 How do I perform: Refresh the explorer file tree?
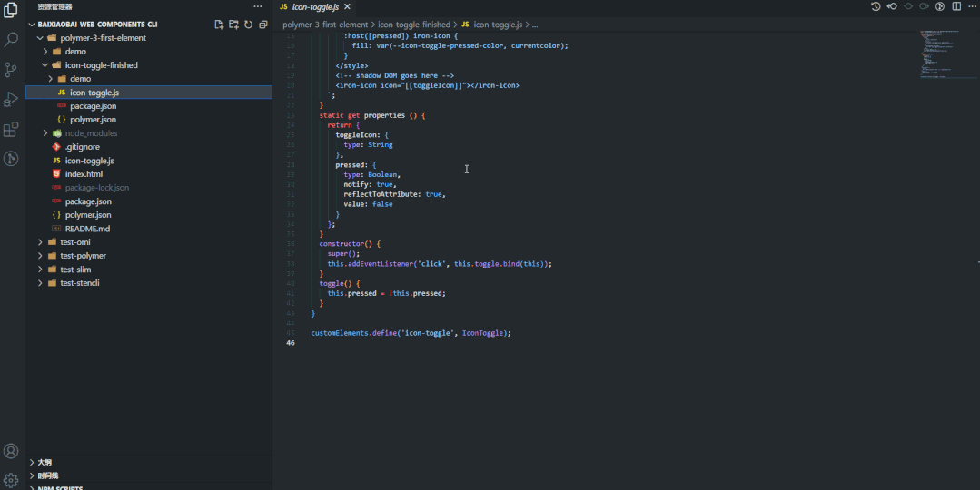point(248,24)
